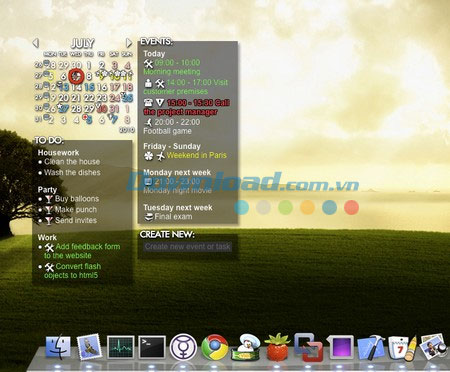Open Activity Monitor in the dock
Viewport: 450px width, 372px height.
pyautogui.click(x=120, y=347)
